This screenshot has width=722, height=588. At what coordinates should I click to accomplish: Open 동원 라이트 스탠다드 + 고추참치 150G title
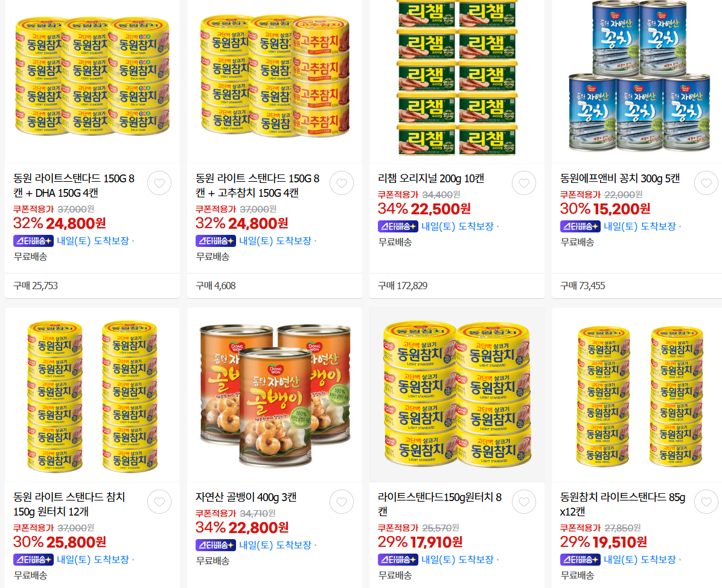(257, 185)
